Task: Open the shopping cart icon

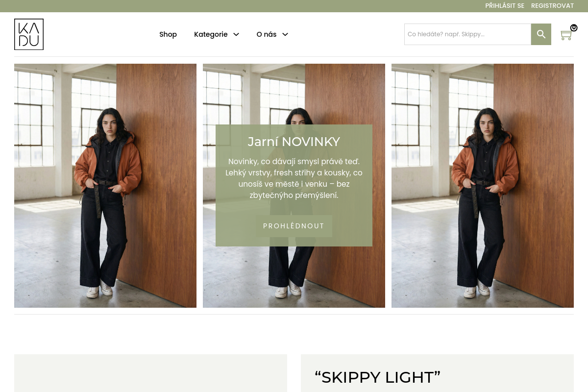Action: pos(566,35)
